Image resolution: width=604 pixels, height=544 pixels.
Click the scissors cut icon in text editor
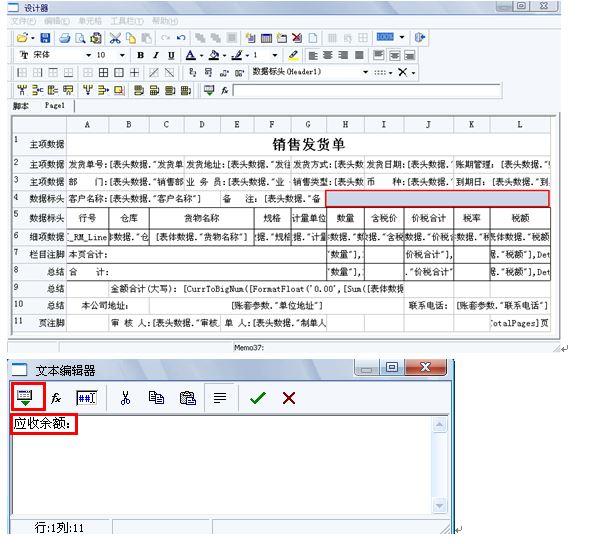[125, 398]
